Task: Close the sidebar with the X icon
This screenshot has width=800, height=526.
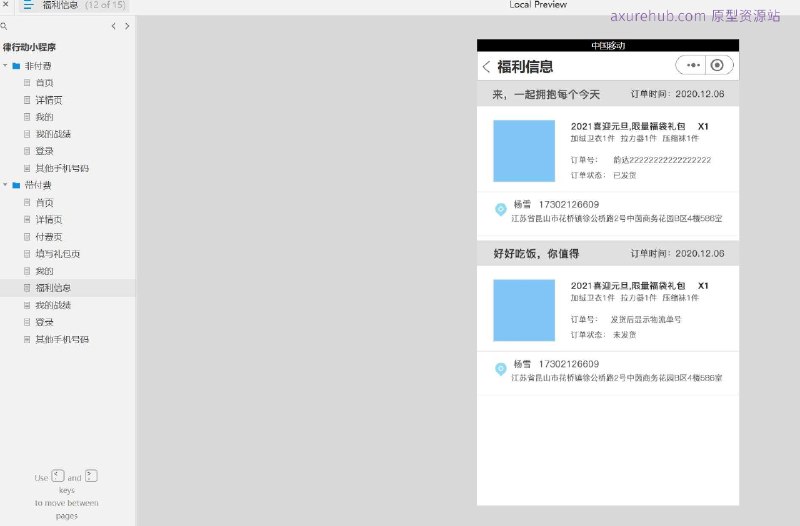Action: 6,4
